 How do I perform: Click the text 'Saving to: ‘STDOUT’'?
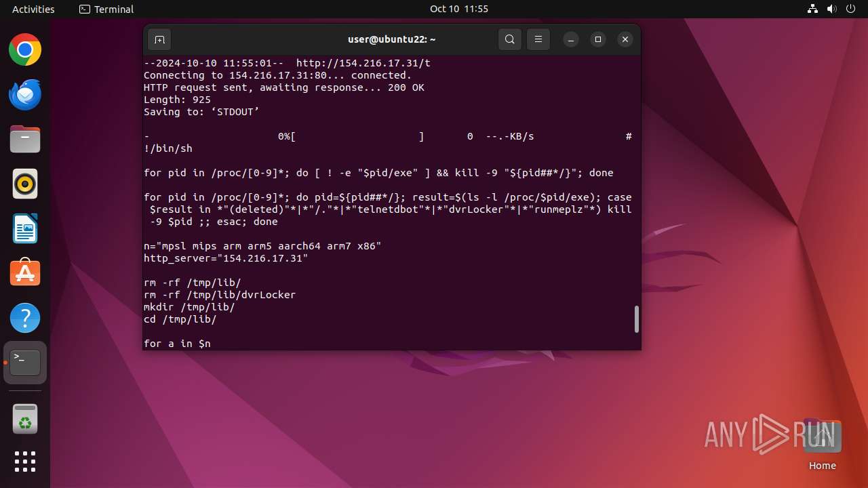[x=201, y=112]
